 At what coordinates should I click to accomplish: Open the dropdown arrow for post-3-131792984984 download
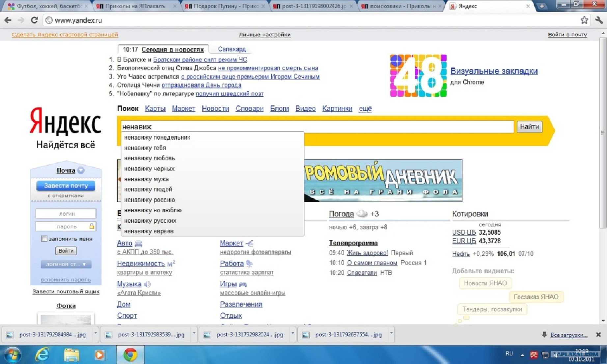96,333
